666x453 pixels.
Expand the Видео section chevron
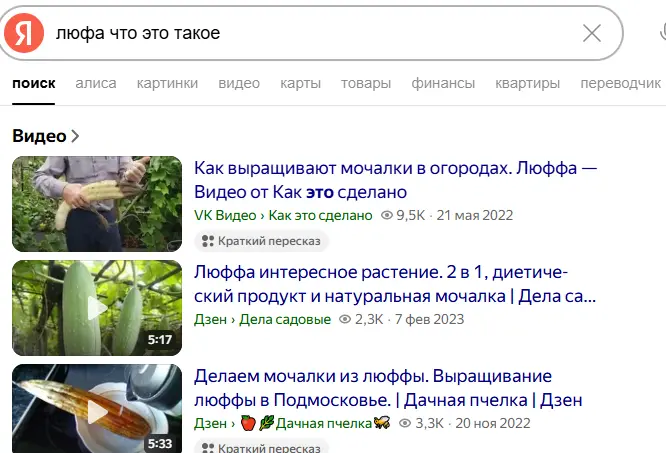pyautogui.click(x=75, y=136)
